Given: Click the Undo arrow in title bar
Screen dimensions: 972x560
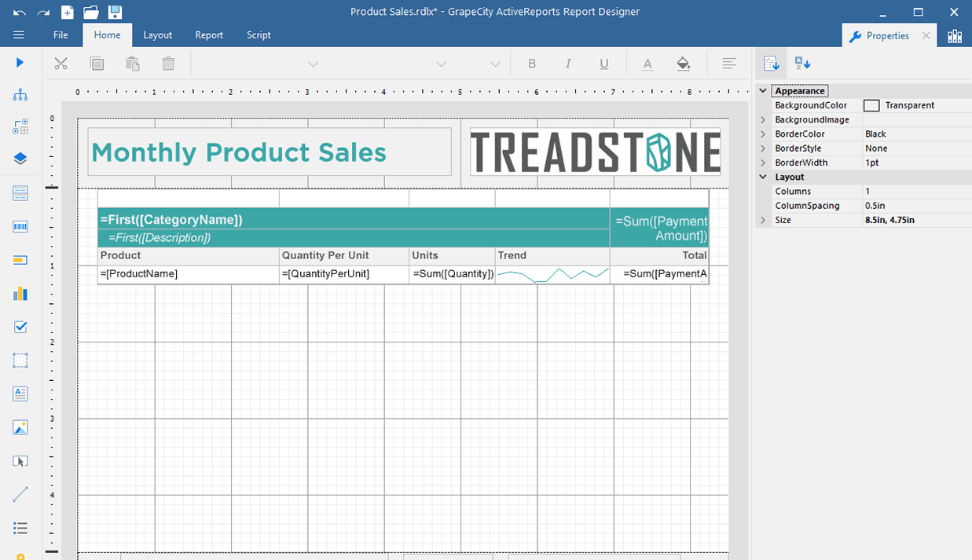Looking at the screenshot, I should pyautogui.click(x=20, y=12).
